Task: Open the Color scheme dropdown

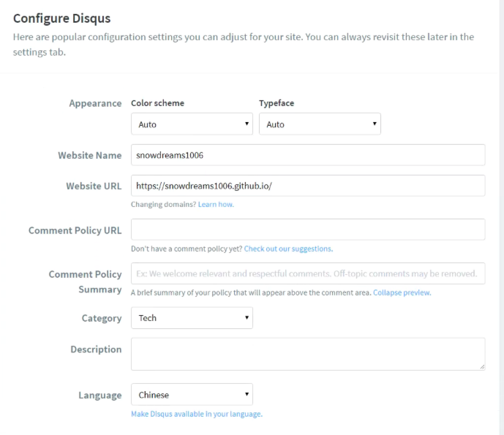Action: (191, 124)
